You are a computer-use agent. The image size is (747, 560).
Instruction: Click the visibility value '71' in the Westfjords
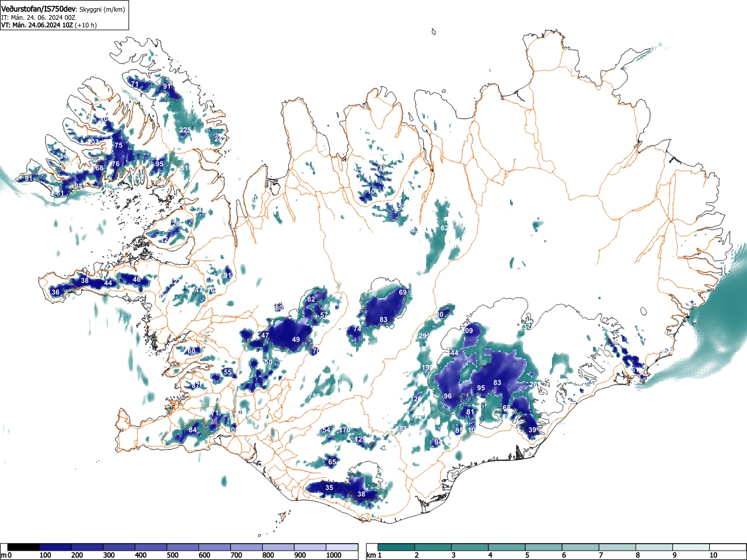(135, 84)
